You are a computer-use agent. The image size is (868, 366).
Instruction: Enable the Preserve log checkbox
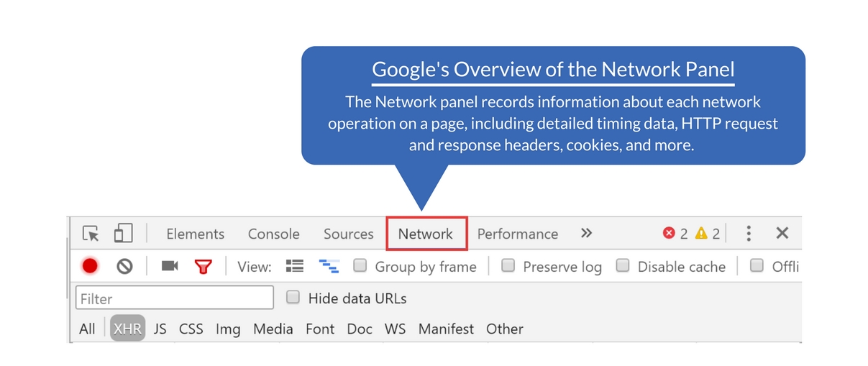(508, 265)
